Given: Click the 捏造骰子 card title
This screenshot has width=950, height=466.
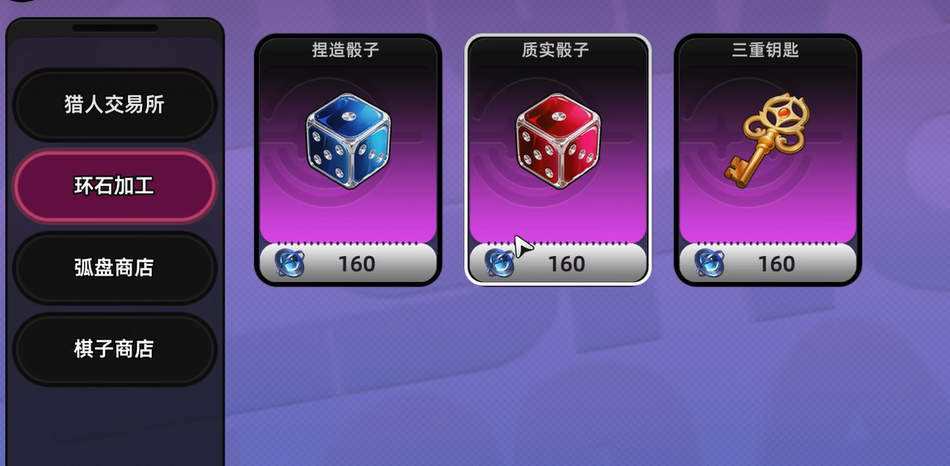Looking at the screenshot, I should coord(346,50).
